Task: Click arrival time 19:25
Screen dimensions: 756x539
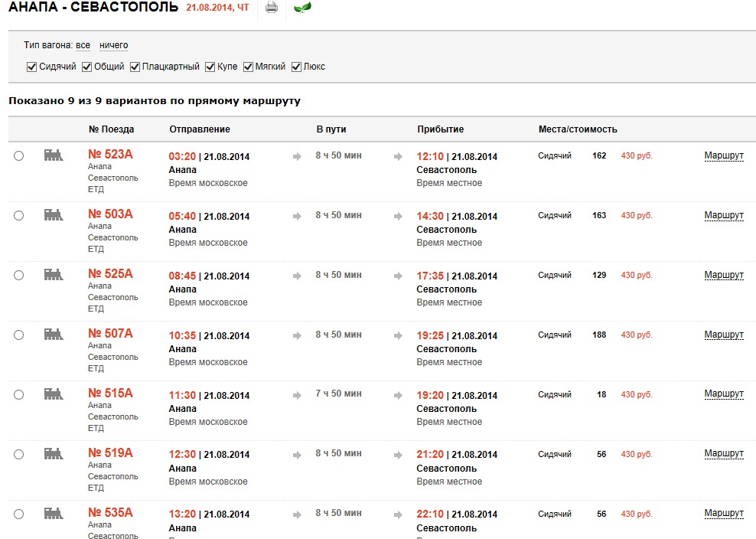Action: [x=430, y=336]
